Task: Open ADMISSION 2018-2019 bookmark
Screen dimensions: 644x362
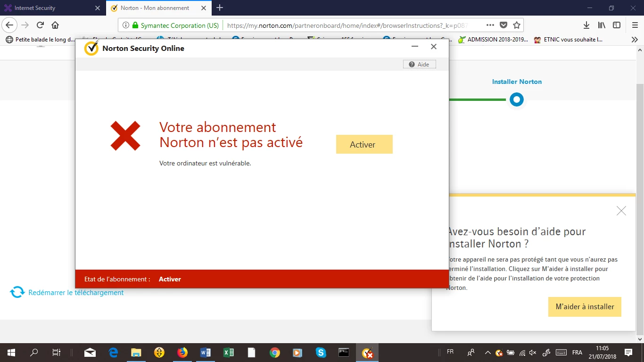Action: tap(493, 40)
